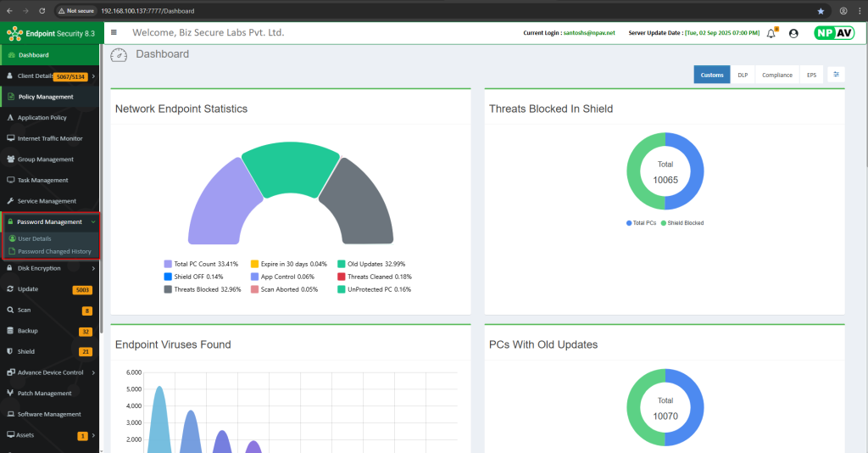Reload the page in browser
This screenshot has height=453, width=868.
42,11
